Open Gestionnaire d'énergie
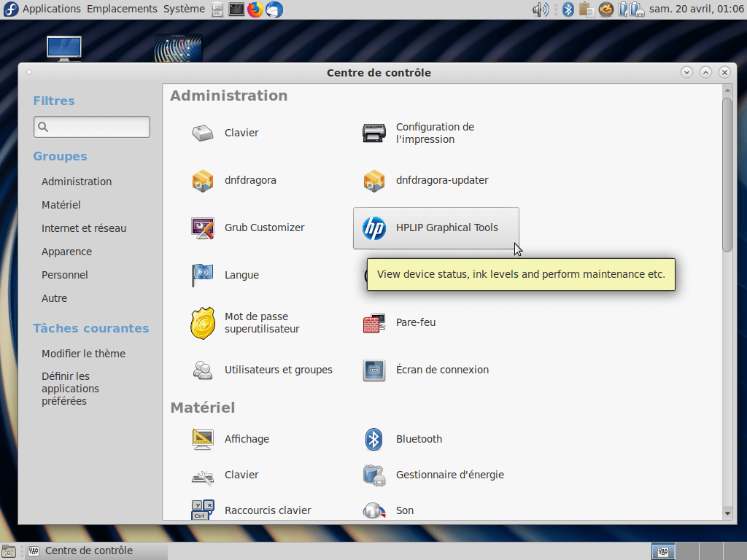This screenshot has width=747, height=560. tap(433, 475)
